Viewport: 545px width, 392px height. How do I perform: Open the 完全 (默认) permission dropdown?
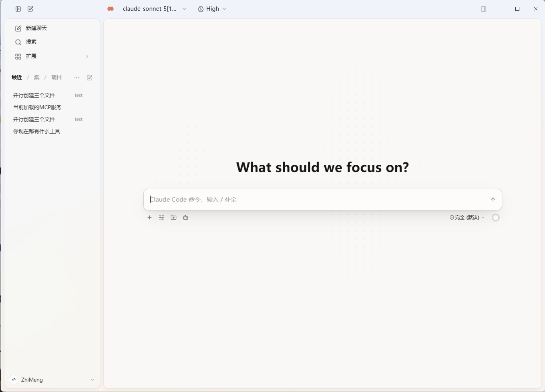467,218
